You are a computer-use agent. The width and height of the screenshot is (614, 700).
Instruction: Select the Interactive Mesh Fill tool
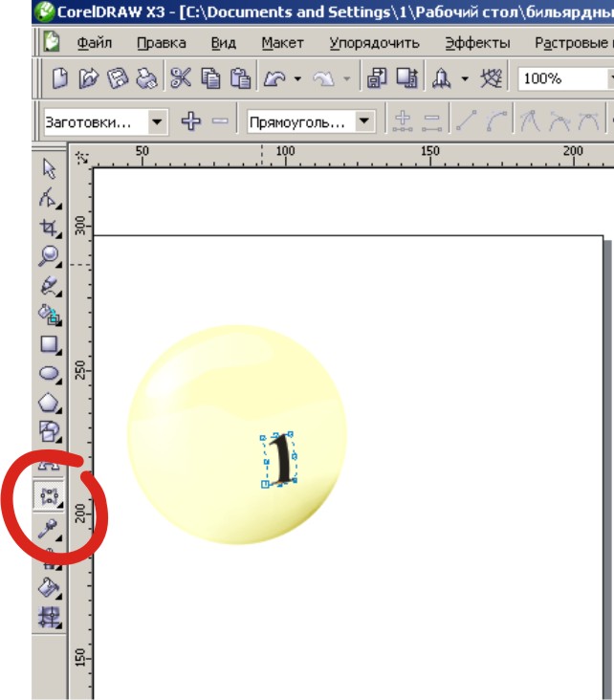[x=49, y=616]
